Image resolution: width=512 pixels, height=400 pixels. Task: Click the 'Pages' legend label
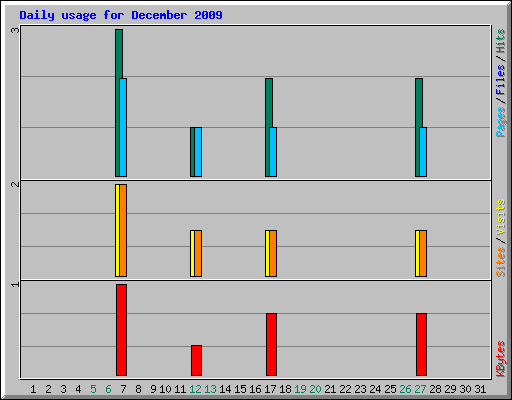(501, 122)
